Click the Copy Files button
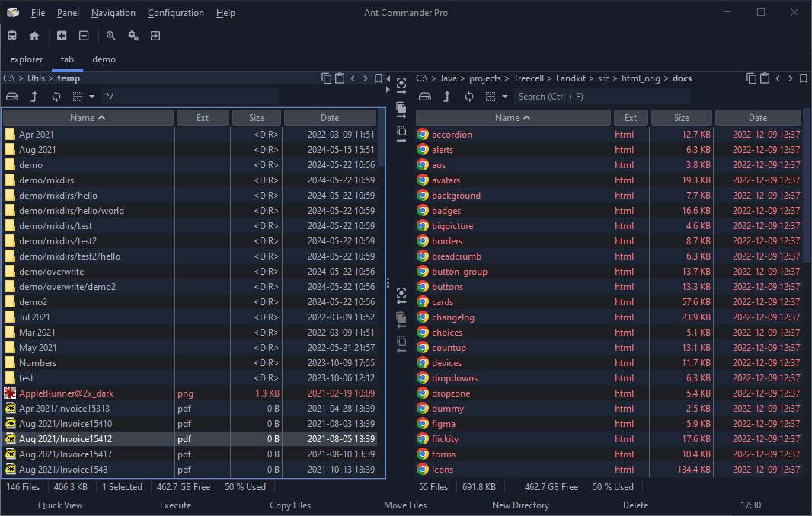 pos(290,505)
